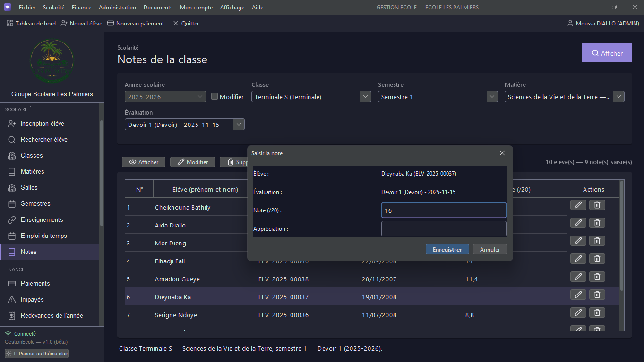Go to Rechercher élève in the sidebar
Screen dimensions: 644x362
point(50,139)
